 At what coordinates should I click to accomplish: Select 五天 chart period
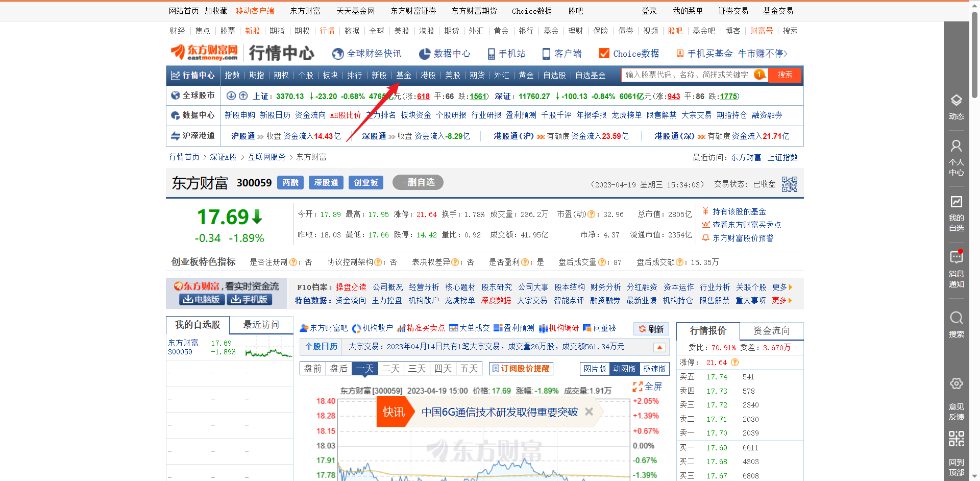click(469, 369)
